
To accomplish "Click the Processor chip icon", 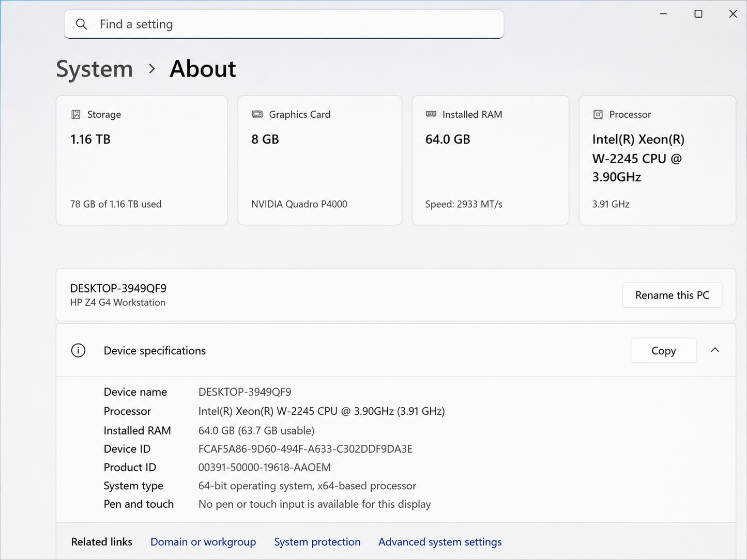I will click(x=598, y=115).
